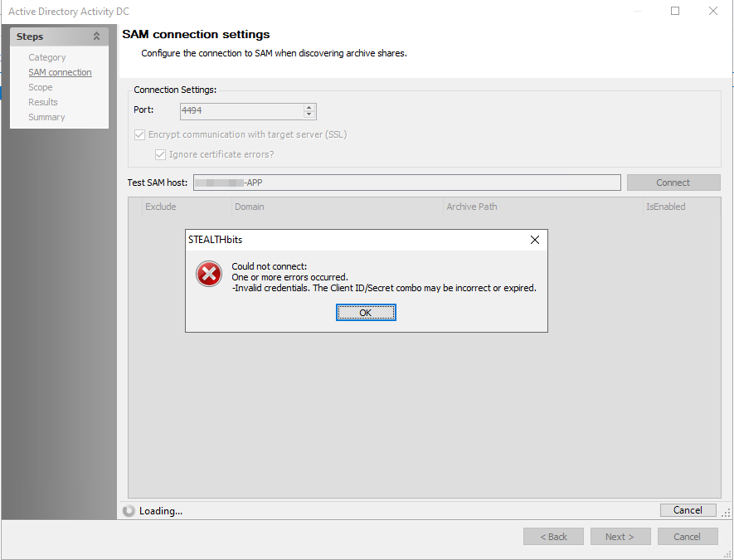Toggle Encrypt communication with target server checkbox
The image size is (734, 560).
pyautogui.click(x=139, y=135)
